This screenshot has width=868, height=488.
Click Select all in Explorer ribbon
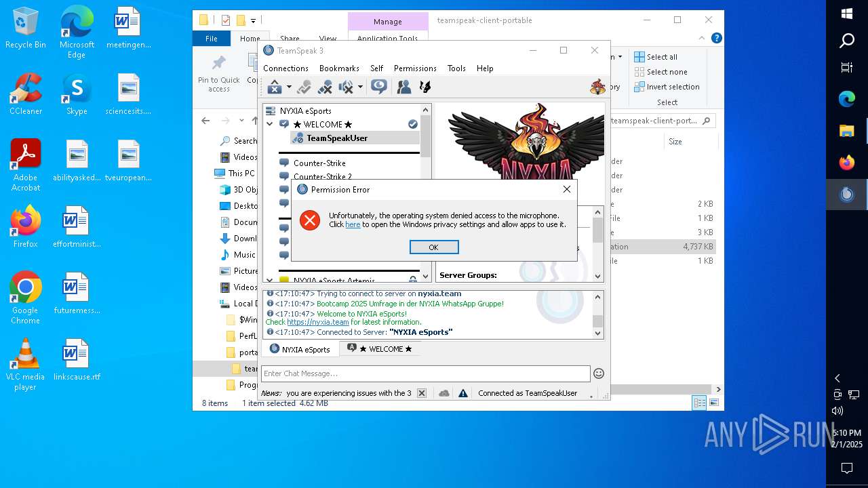[656, 57]
